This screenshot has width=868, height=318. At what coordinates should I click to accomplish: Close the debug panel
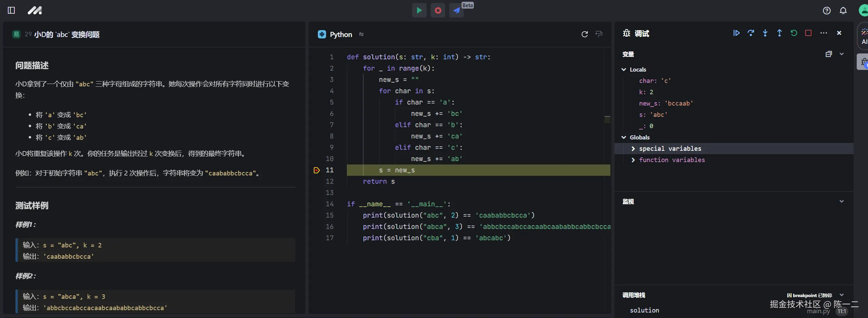click(x=839, y=33)
